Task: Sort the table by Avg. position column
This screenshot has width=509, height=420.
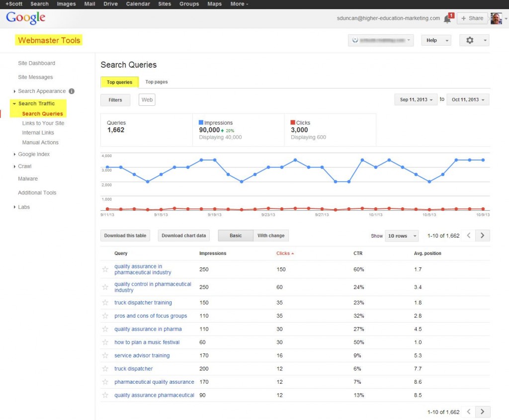Action: pyautogui.click(x=427, y=253)
